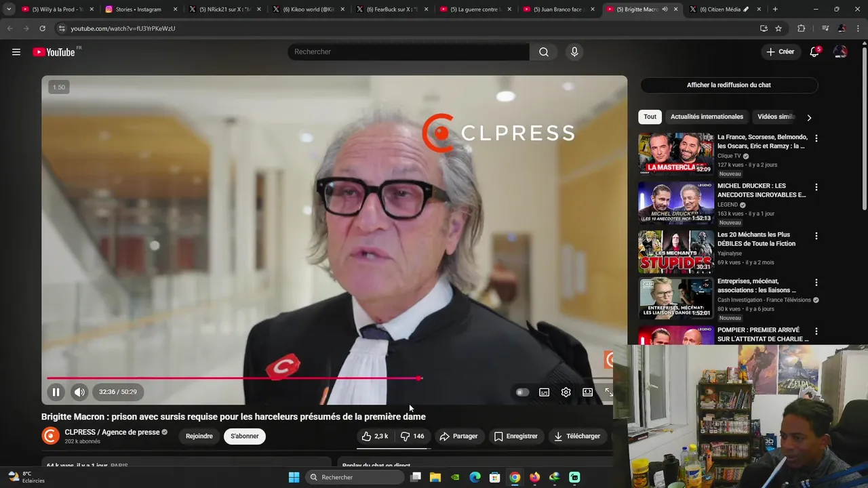The height and width of the screenshot is (488, 868).
Task: Switch to the FearBuck sur X tab
Action: pos(392,9)
